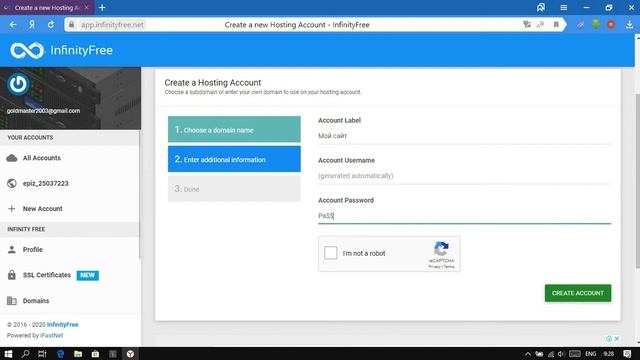This screenshot has width=640, height=360.
Task: Click the NEW badge next to SSL Certificates
Action: click(87, 276)
